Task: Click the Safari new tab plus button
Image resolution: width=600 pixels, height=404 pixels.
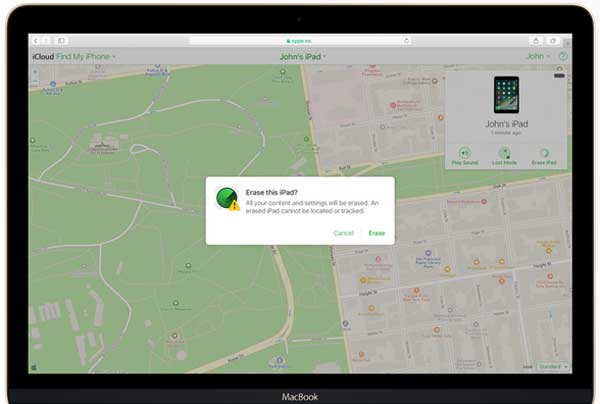Action: 567,44
